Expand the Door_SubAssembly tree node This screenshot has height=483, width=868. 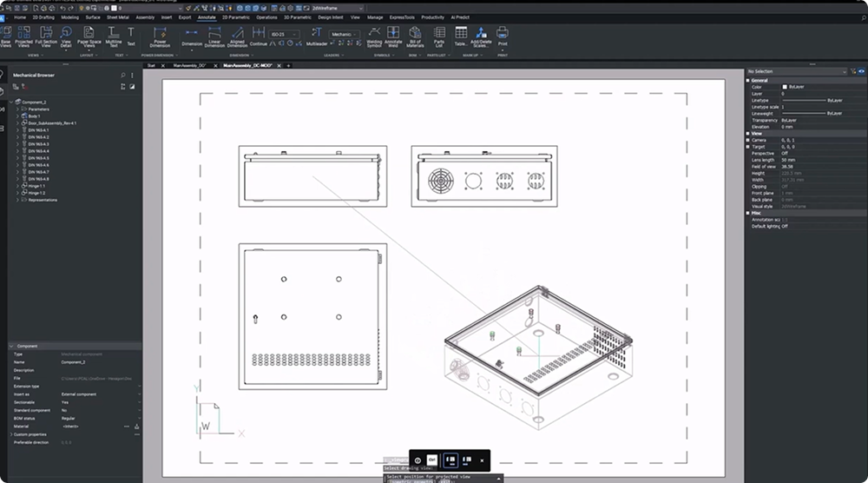18,123
